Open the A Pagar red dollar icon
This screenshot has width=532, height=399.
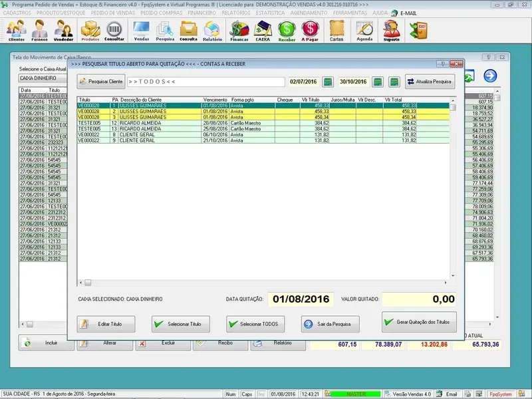(x=310, y=30)
